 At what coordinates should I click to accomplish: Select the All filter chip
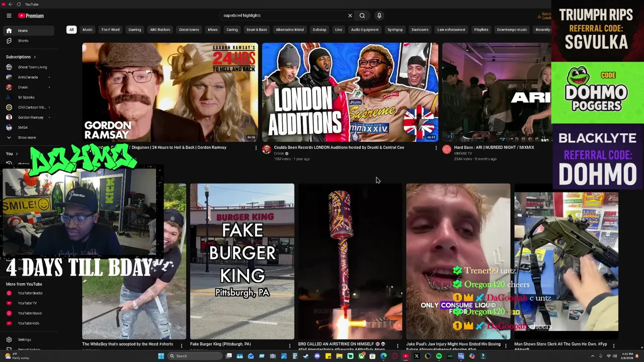(71, 30)
